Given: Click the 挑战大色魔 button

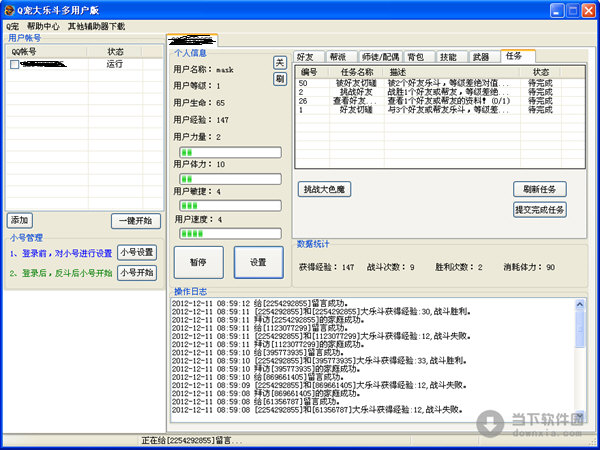Looking at the screenshot, I should coord(324,189).
